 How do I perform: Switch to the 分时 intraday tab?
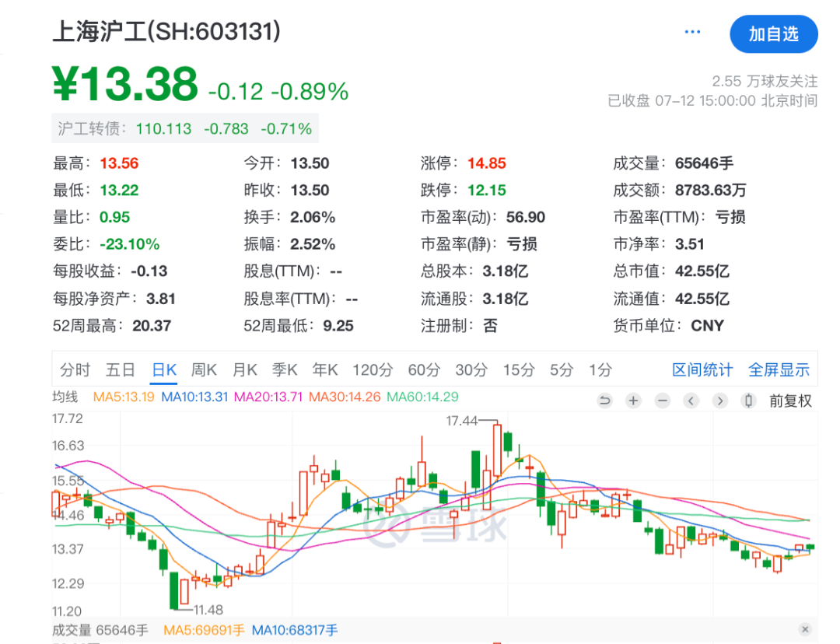[75, 370]
